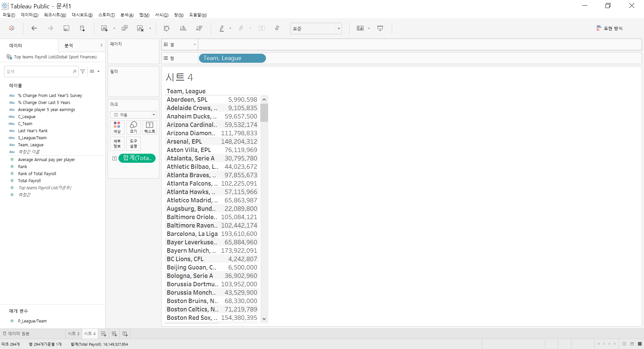The width and height of the screenshot is (644, 349).
Task: Click the save icon in toolbar
Action: (x=66, y=28)
